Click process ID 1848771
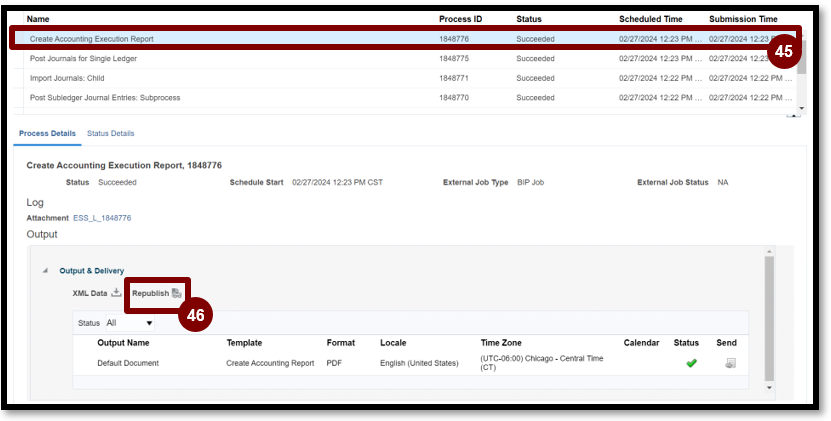831x421 pixels. point(454,78)
